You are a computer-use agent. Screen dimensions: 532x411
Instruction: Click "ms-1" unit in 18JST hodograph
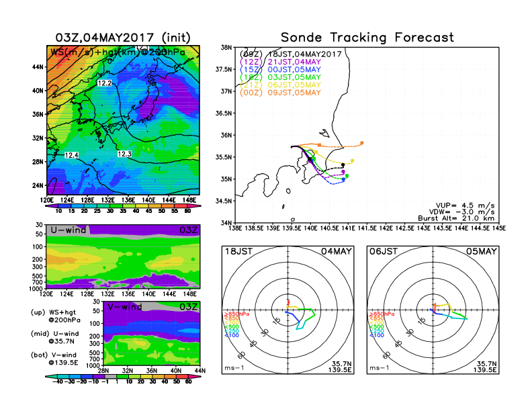[x=234, y=368]
